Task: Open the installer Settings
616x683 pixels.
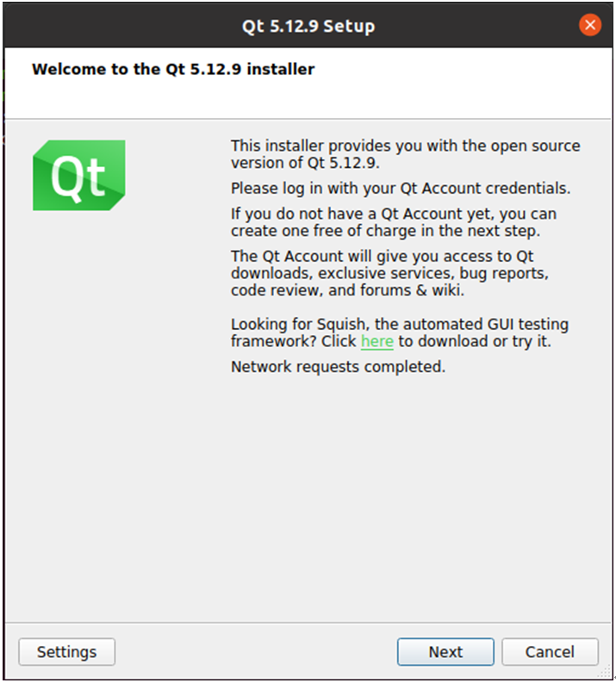Action: click(66, 652)
